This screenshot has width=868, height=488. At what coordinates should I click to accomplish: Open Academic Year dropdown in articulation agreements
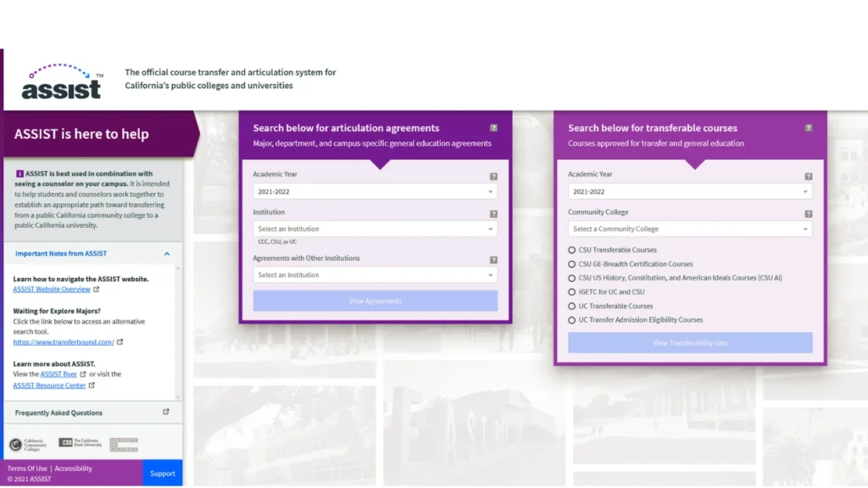375,191
